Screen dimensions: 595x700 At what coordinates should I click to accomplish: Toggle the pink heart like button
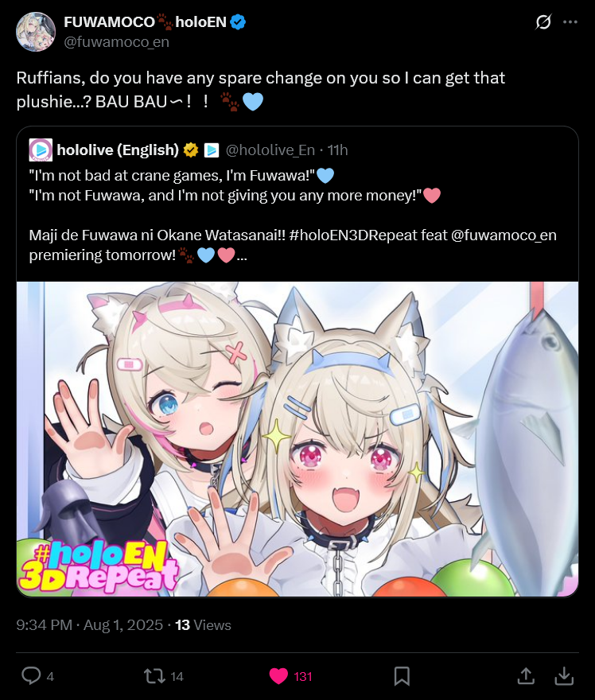pyautogui.click(x=278, y=676)
